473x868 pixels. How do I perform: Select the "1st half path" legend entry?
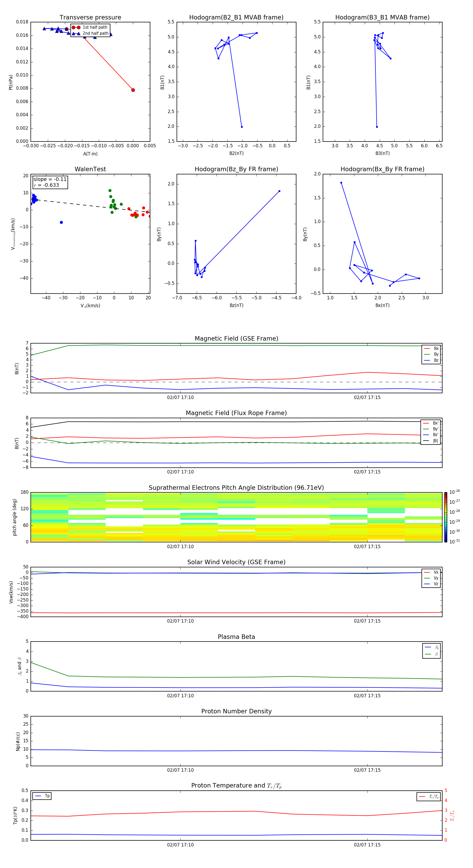tap(90, 27)
